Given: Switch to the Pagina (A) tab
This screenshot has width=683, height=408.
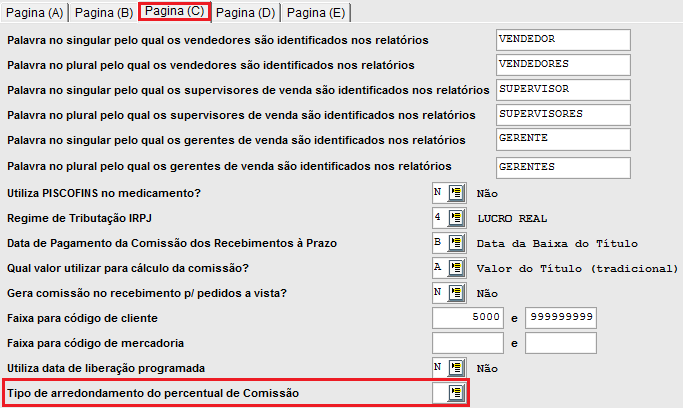Looking at the screenshot, I should tap(34, 13).
